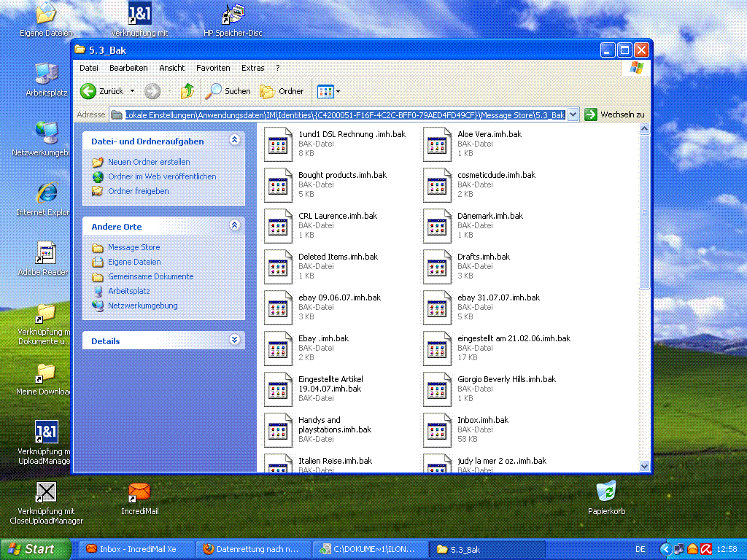
Task: Switch to C:\DOKUME~1 taskbar button
Action: click(370, 549)
